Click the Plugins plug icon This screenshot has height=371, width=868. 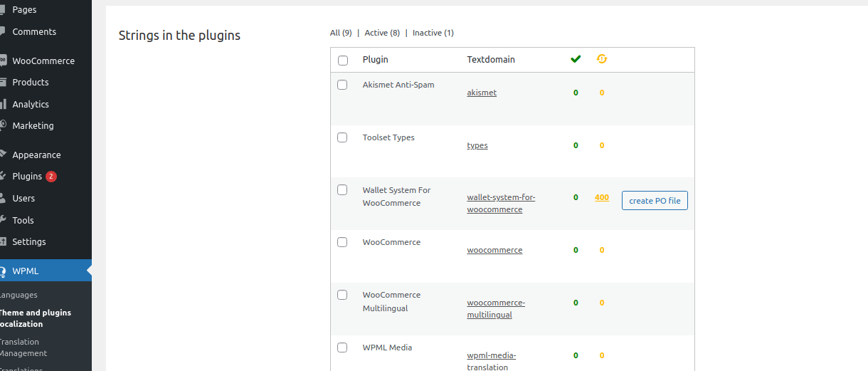click(x=3, y=176)
